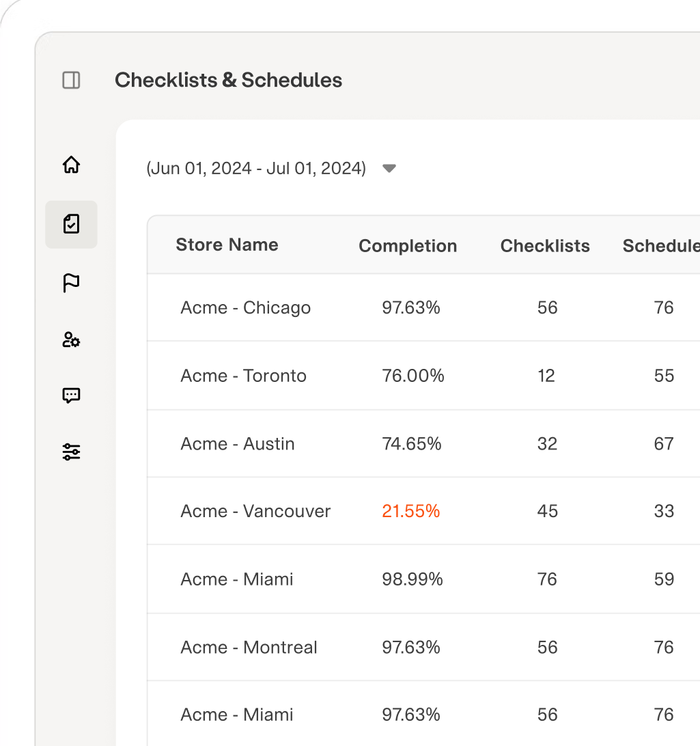
Task: Click Toronto's schedules count 55
Action: click(x=664, y=376)
